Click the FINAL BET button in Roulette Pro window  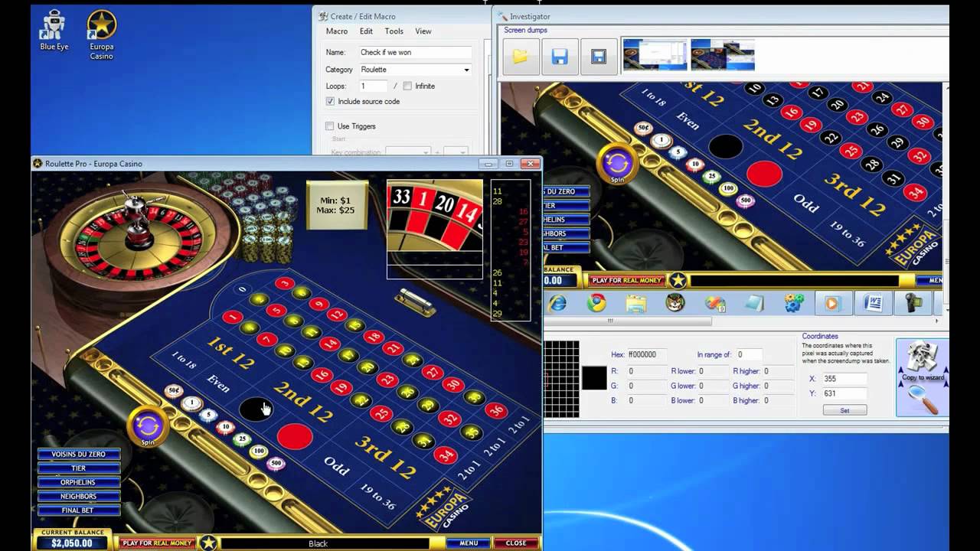79,510
